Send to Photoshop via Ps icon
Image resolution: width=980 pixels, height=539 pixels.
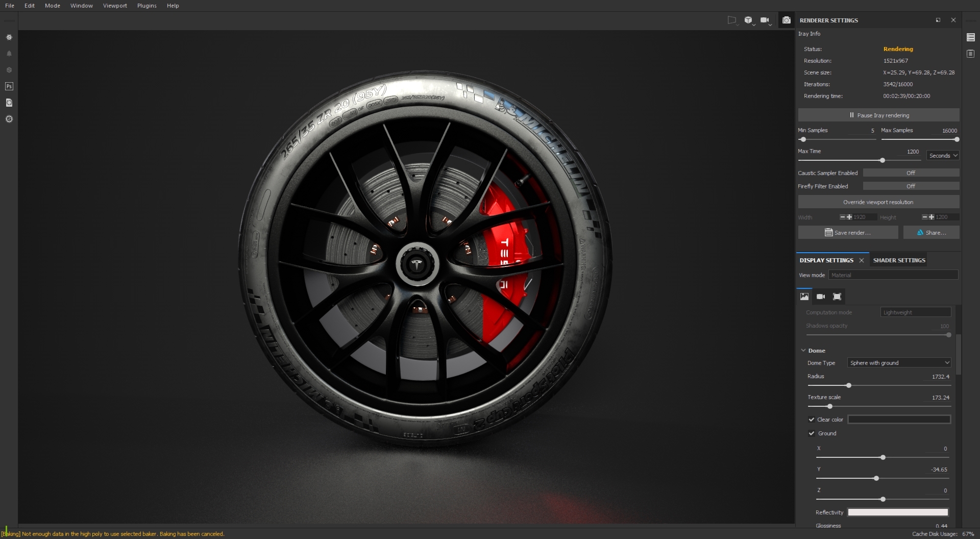click(x=9, y=86)
